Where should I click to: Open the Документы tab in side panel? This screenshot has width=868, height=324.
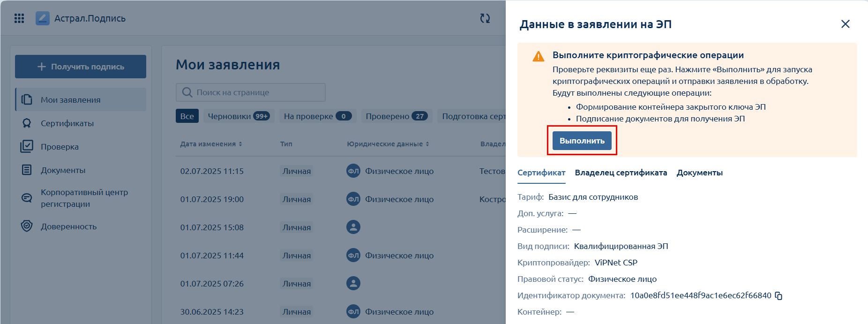point(700,173)
